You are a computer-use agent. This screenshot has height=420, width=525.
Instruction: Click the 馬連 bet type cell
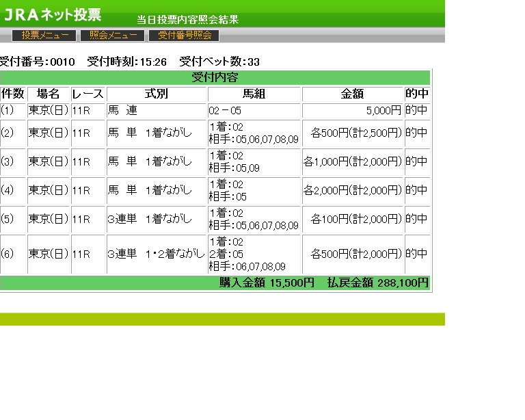tap(156, 111)
